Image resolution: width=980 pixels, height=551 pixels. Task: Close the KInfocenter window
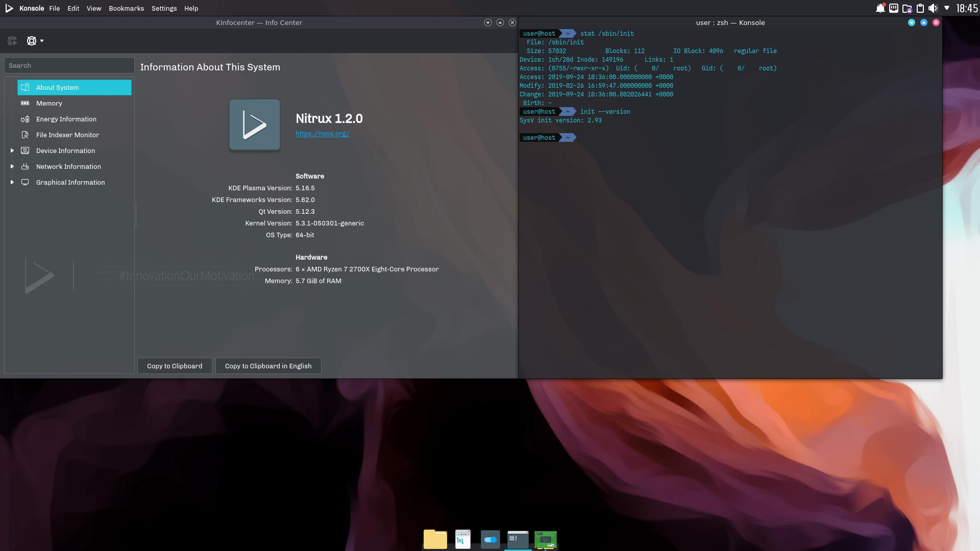tap(512, 22)
